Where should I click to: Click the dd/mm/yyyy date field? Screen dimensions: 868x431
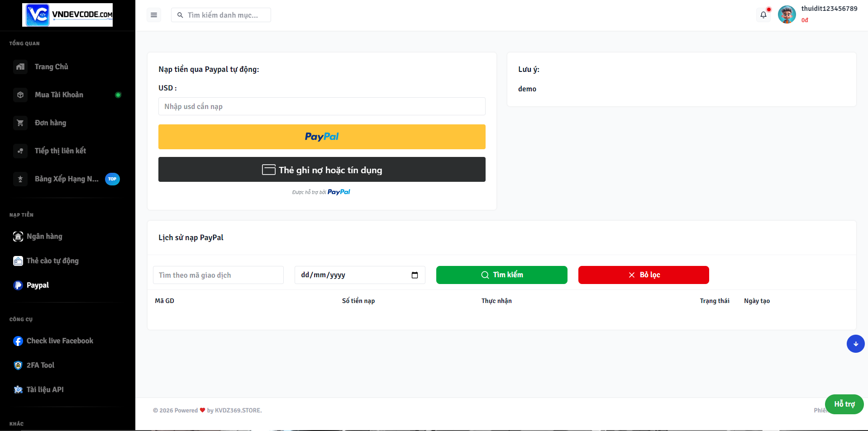(x=360, y=275)
